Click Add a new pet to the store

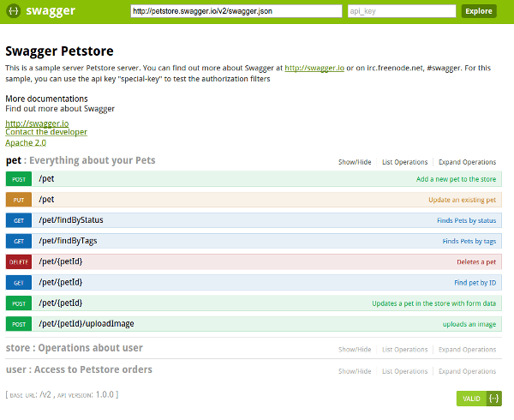coord(456,179)
